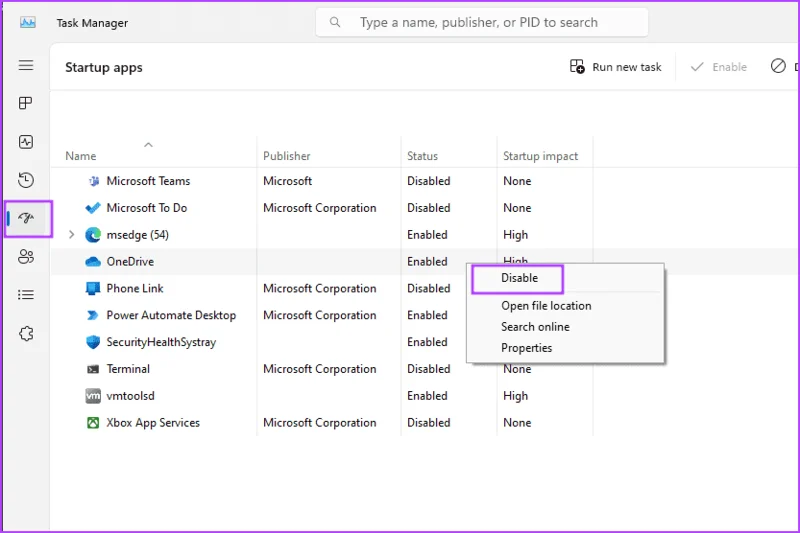Click Enabled status of SecurityHealthSystray

tap(427, 342)
